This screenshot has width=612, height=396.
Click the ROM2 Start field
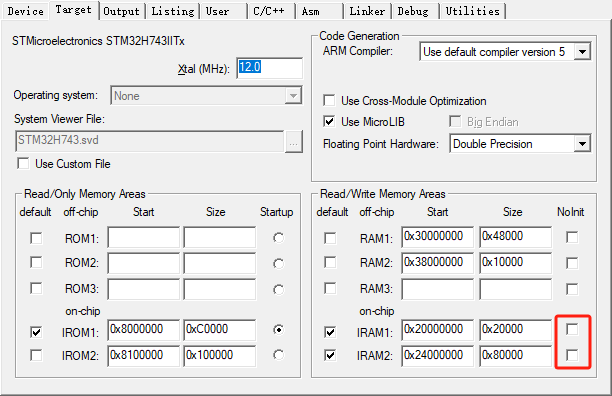143,263
